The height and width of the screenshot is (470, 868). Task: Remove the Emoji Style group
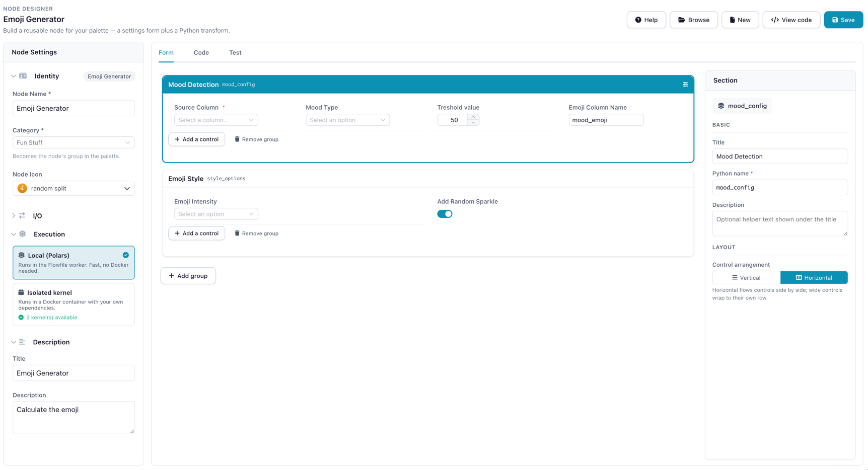[256, 233]
